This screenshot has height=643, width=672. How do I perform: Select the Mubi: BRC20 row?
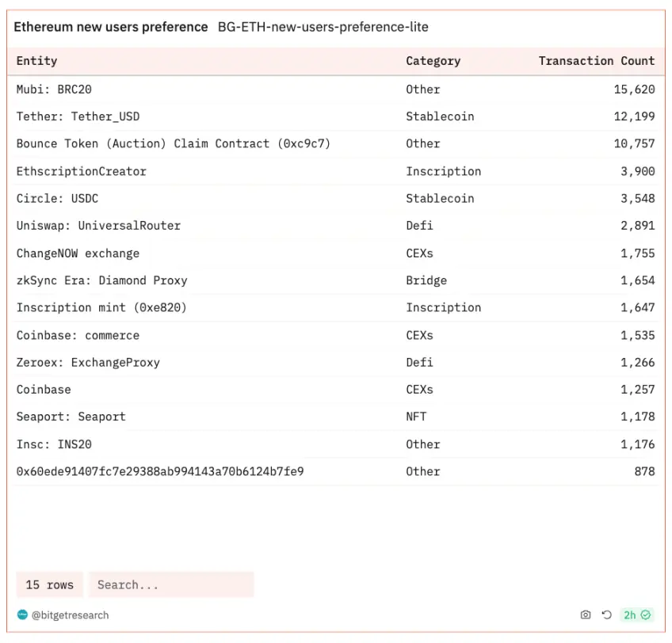pyautogui.click(x=54, y=89)
